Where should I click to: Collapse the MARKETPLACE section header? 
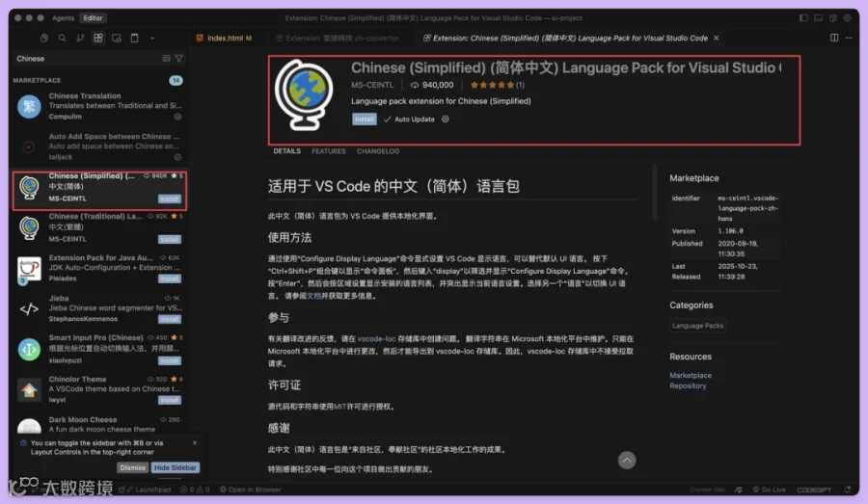pyautogui.click(x=37, y=80)
